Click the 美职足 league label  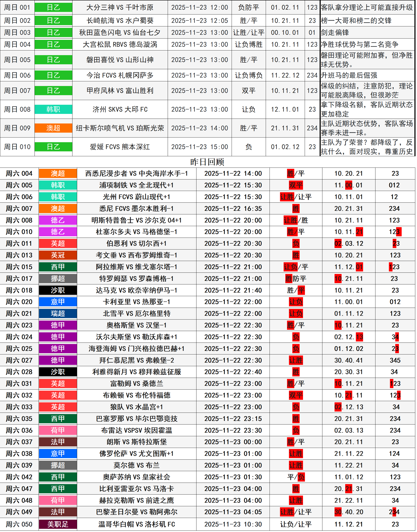pos(58,524)
